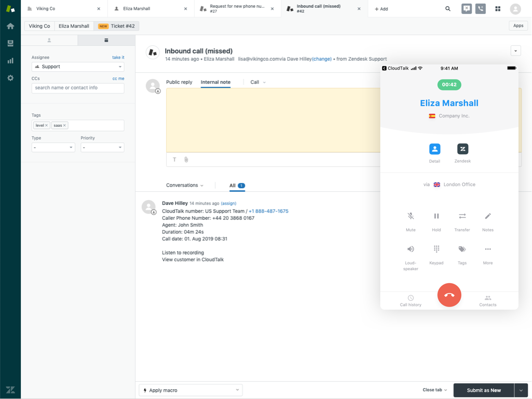The height and width of the screenshot is (399, 532).
Task: Open contact Detail in CloudTalk
Action: click(435, 149)
